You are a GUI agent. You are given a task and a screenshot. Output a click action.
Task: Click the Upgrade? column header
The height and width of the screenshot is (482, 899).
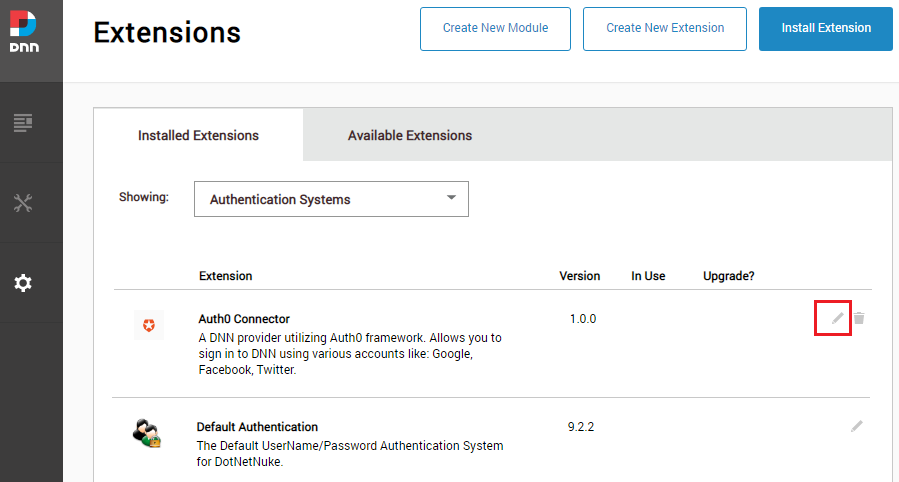[729, 276]
